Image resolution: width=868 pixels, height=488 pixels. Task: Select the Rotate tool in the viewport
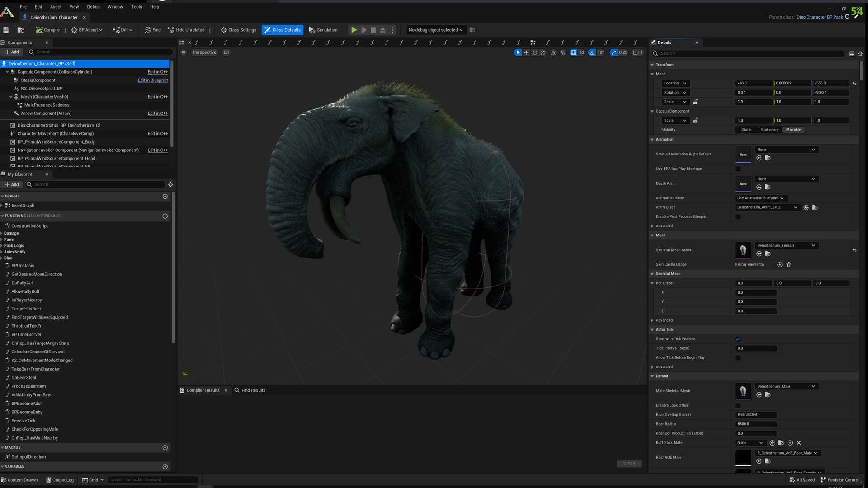tap(535, 52)
